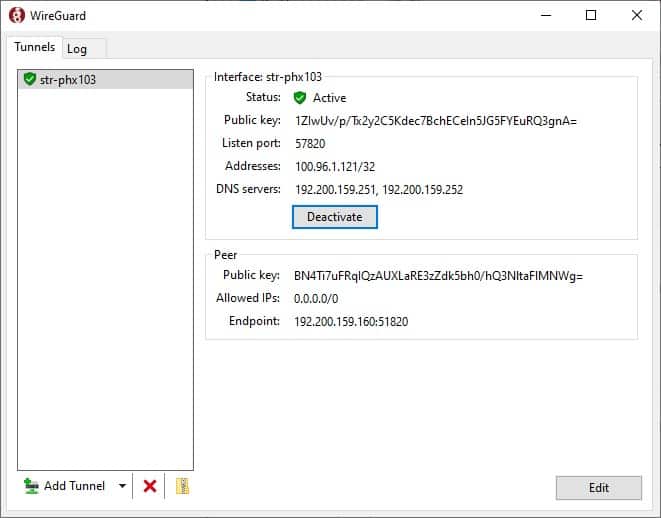Click the DNS servers label

coord(248,189)
